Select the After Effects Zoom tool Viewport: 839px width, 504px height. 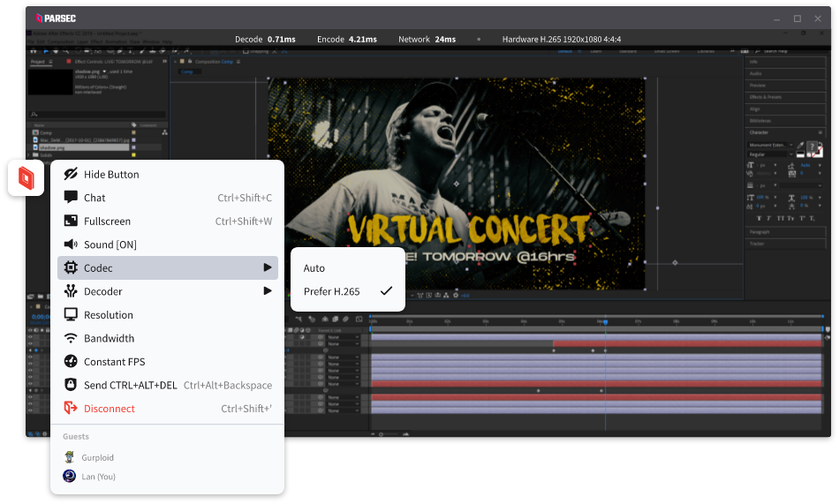[x=66, y=51]
